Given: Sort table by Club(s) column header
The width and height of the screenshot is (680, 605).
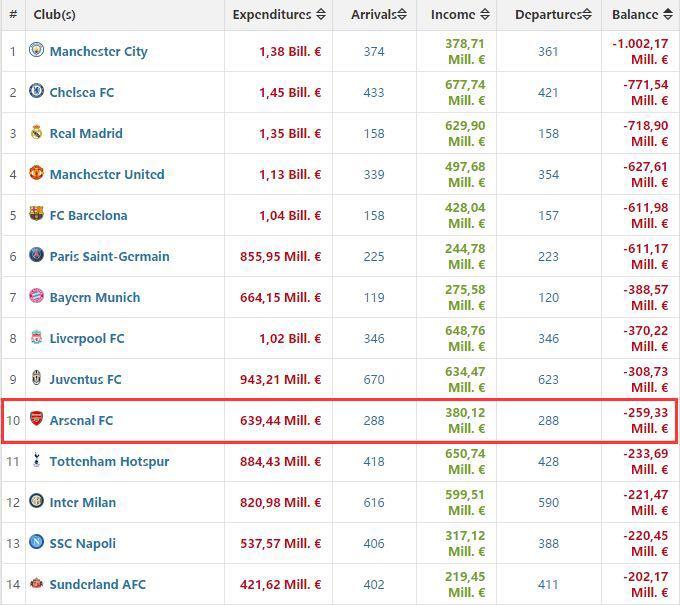Looking at the screenshot, I should [x=54, y=15].
